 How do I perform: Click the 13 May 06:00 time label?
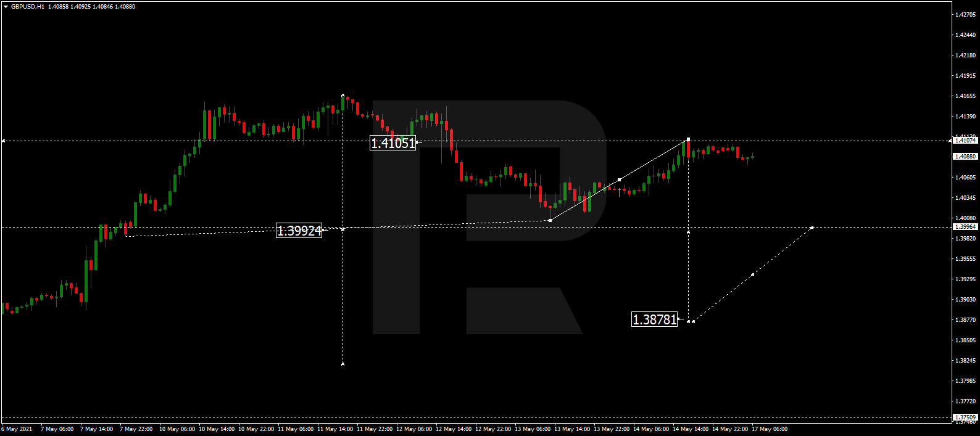[x=533, y=429]
